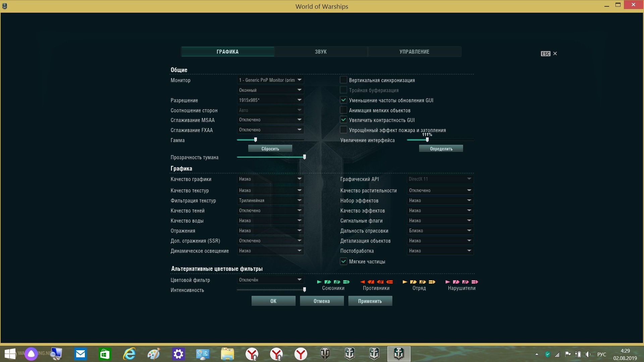
Task: Click the Сбросить gamma button
Action: (x=270, y=149)
